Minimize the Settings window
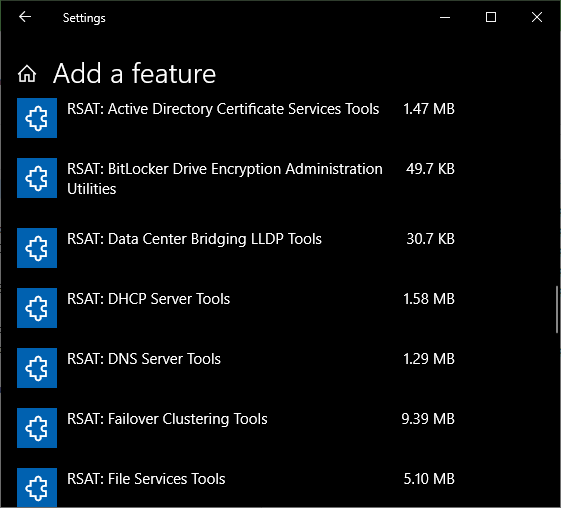The image size is (561, 508). 445,17
